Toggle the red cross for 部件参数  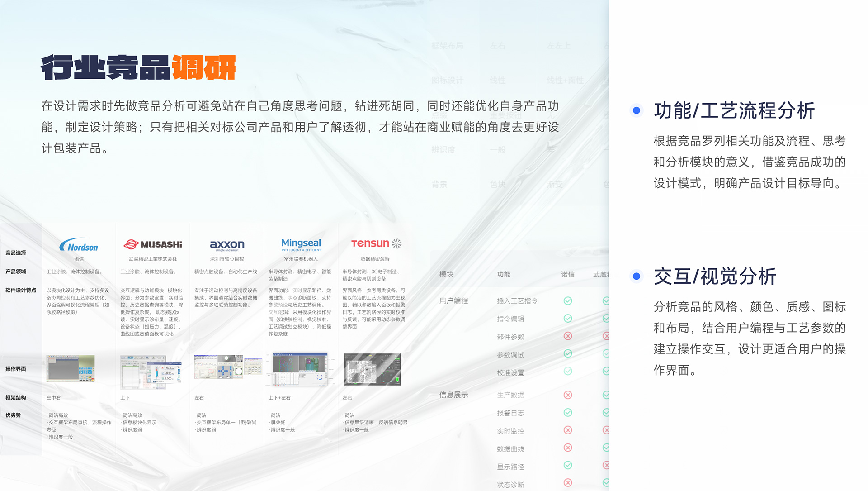(x=567, y=336)
